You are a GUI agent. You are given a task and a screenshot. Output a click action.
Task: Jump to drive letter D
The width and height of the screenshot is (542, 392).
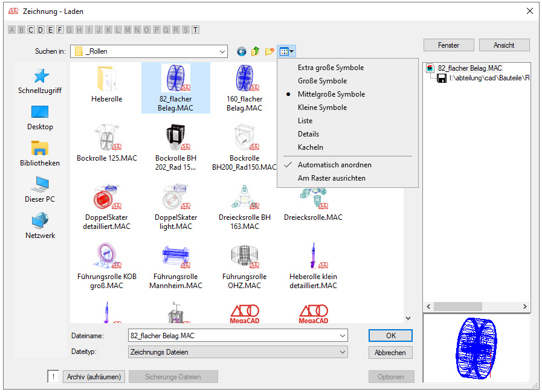click(x=40, y=30)
